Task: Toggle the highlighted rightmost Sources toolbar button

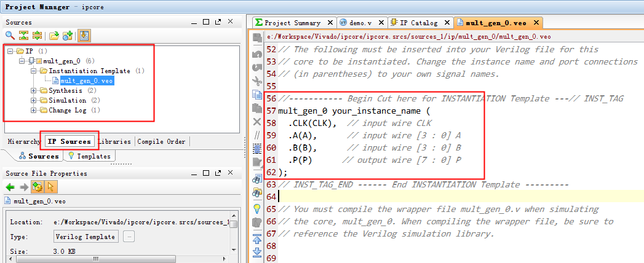Action: point(84,36)
